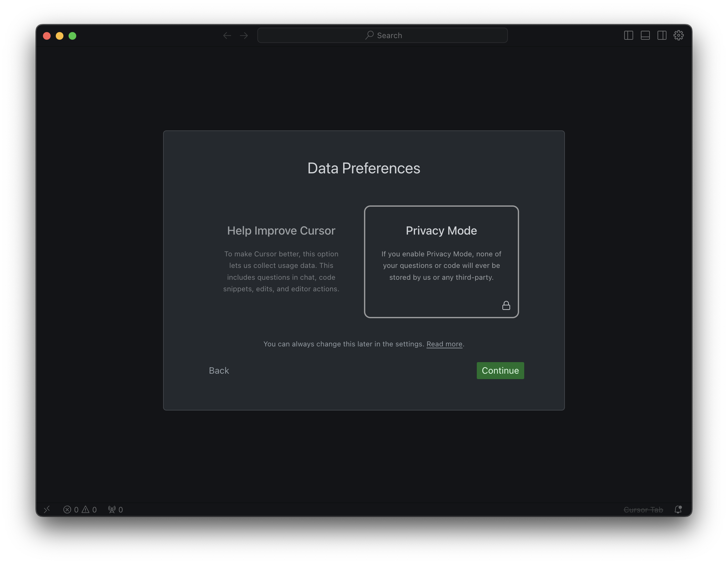Toggle the secondary sidebar layout icon

pos(662,35)
